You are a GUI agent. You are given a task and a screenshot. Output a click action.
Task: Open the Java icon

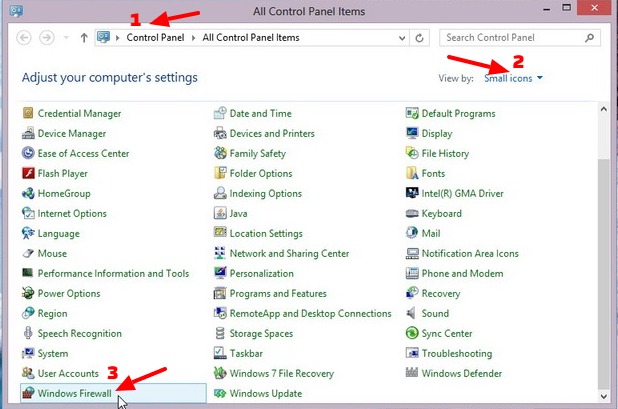coord(220,214)
